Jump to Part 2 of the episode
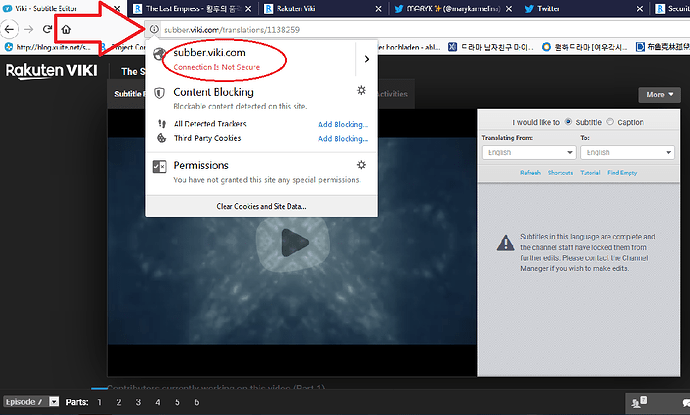 pos(119,402)
